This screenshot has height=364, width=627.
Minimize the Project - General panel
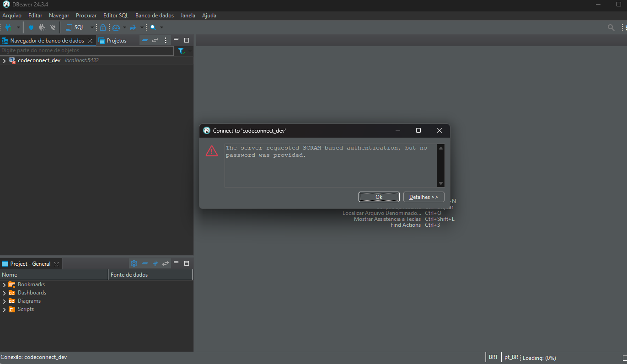(x=176, y=263)
